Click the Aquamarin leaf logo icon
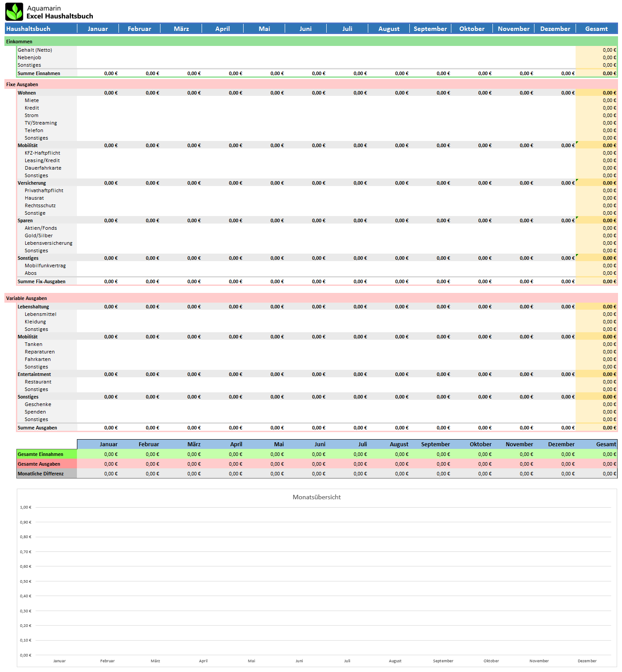622x672 pixels. [14, 12]
